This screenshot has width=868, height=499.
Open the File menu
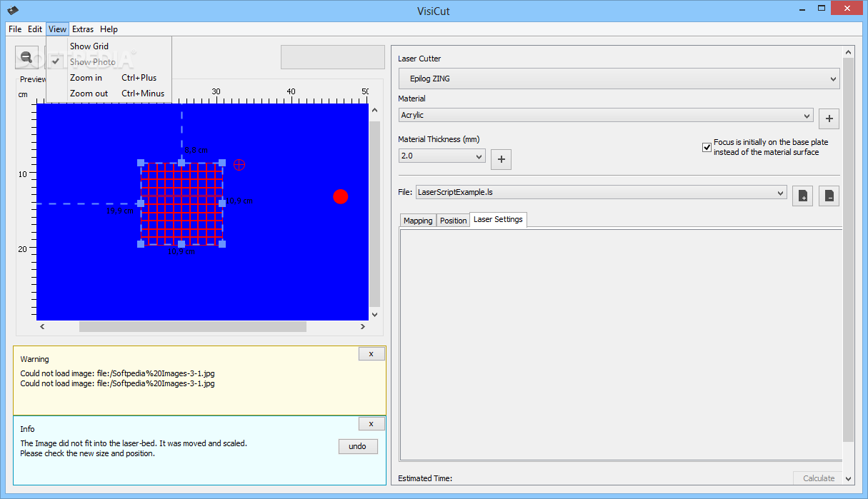(x=15, y=29)
